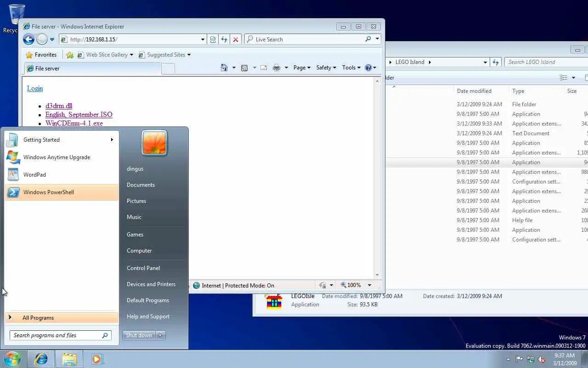588x368 pixels.
Task: Click the Print icon in IE command bar
Action: tap(276, 68)
